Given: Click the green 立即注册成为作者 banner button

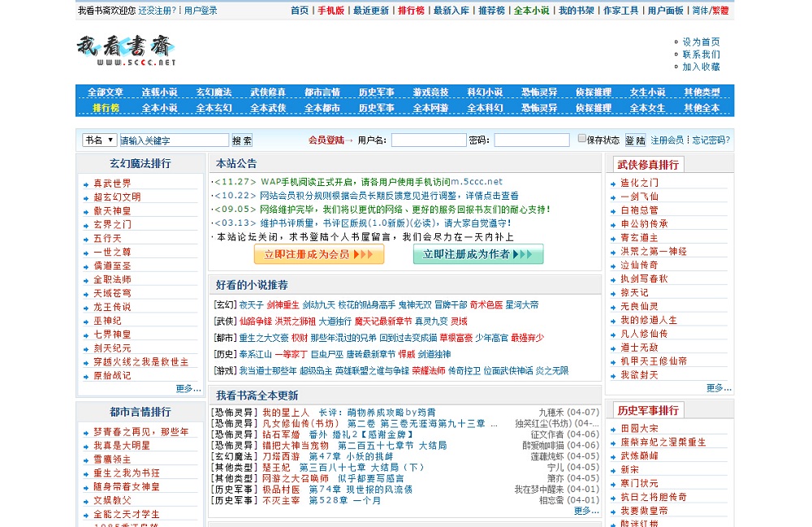Looking at the screenshot, I should coord(478,255).
